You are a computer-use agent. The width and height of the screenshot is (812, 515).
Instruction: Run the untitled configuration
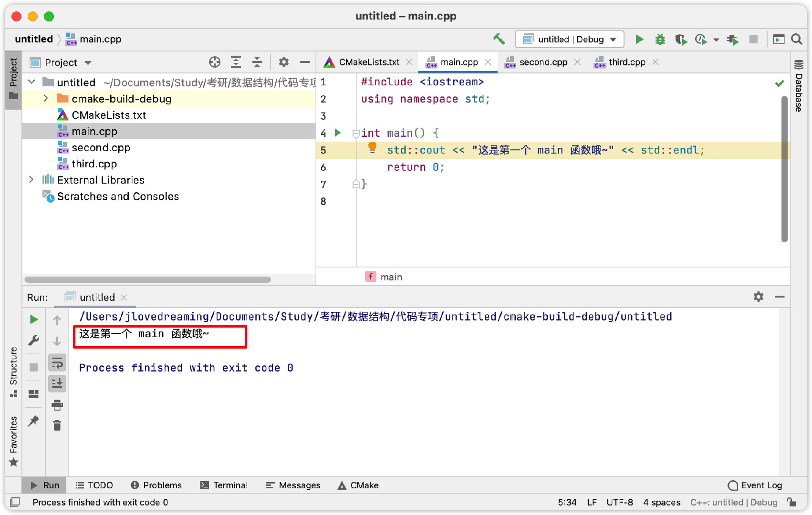(x=639, y=39)
